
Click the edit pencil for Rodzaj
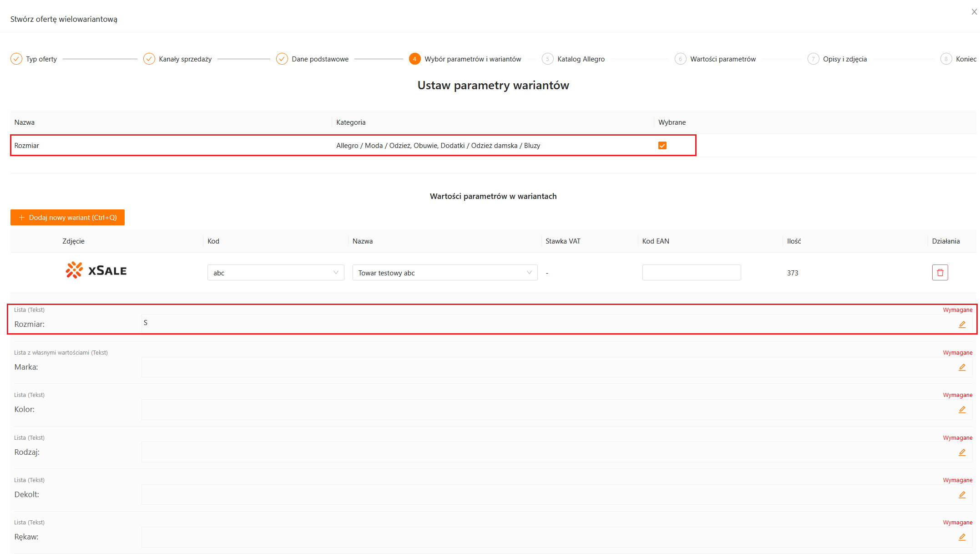[x=962, y=452]
